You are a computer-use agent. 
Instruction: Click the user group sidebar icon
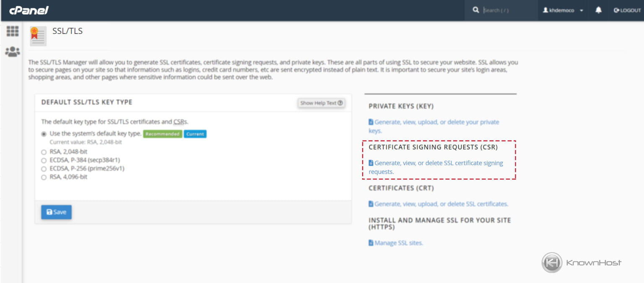point(13,52)
